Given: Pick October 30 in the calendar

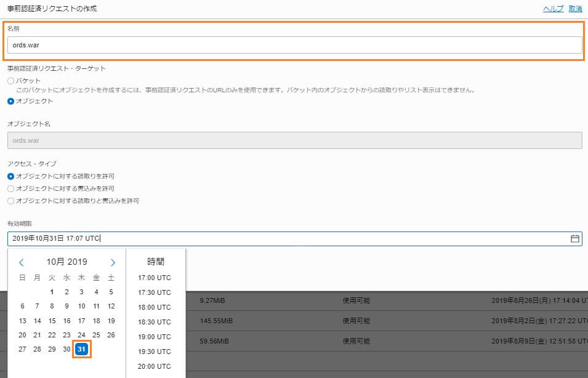Looking at the screenshot, I should [x=66, y=349].
